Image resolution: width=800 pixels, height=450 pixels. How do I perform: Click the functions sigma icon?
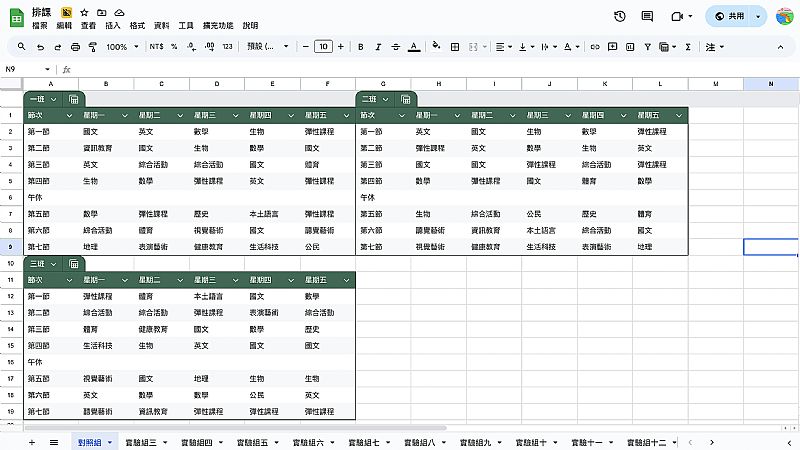(689, 47)
